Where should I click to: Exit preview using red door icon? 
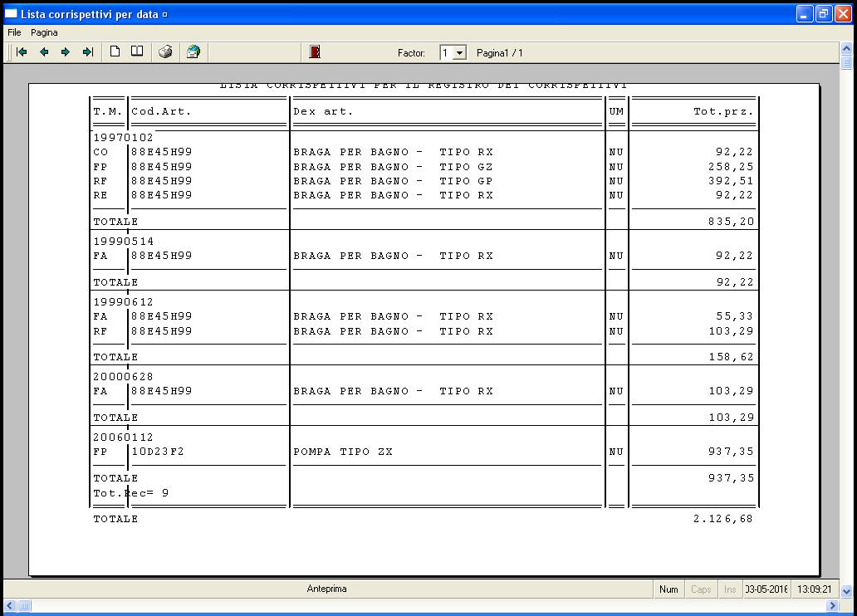315,52
